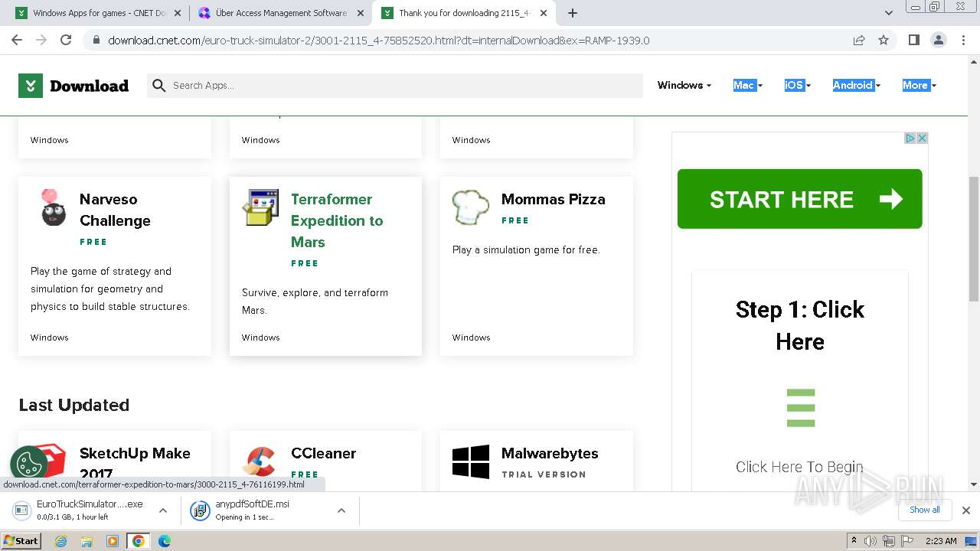Click the search magnifier icon
This screenshot has height=551, width=980.
[158, 86]
